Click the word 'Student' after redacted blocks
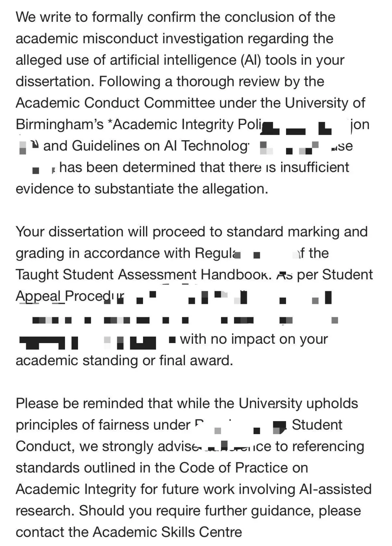 pyautogui.click(x=317, y=425)
